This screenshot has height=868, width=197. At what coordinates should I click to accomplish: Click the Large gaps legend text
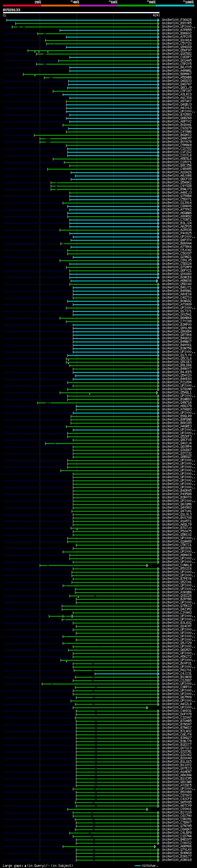pos(38,866)
